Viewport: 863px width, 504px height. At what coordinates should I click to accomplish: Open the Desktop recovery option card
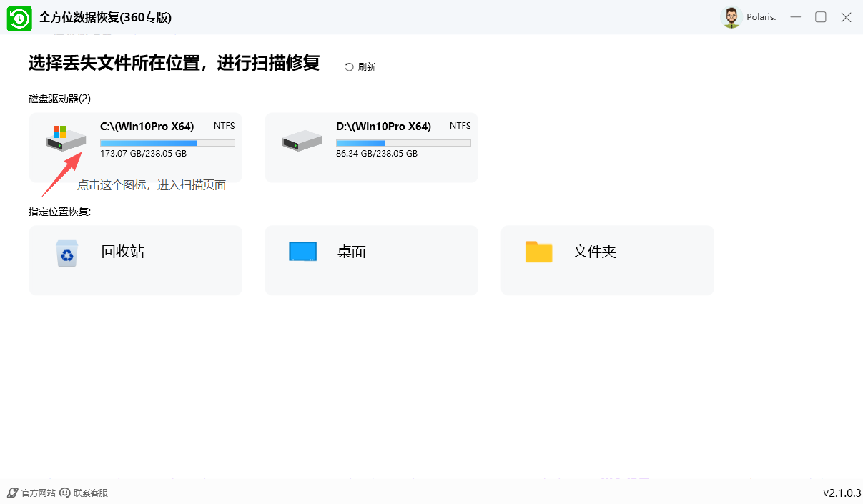[x=371, y=260]
